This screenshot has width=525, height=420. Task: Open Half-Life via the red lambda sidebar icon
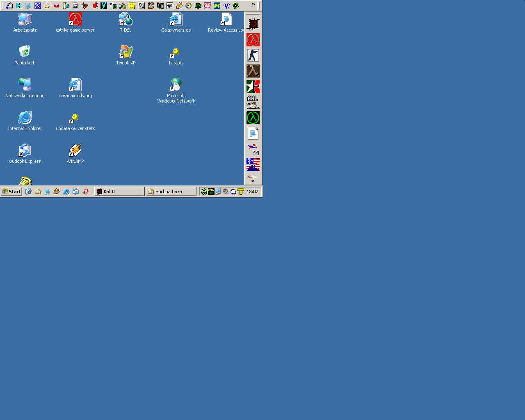[253, 40]
